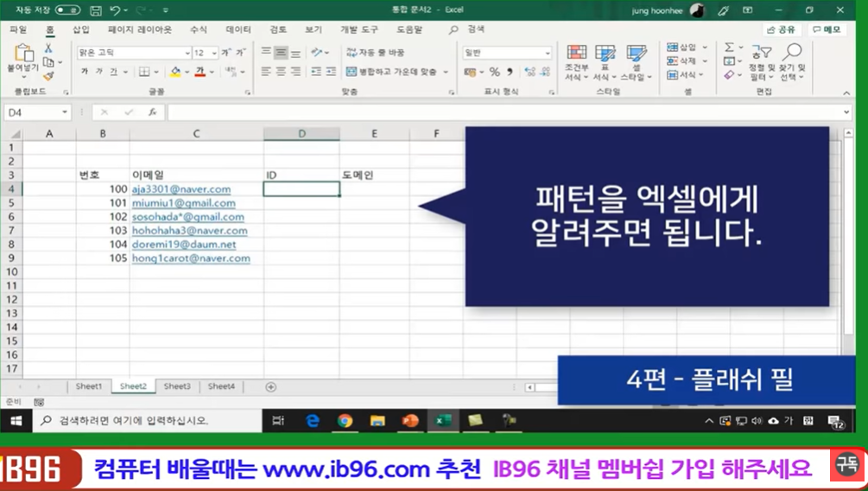868x491 pixels.
Task: Toggle the 자동 저장 autosave switch
Action: click(x=67, y=10)
